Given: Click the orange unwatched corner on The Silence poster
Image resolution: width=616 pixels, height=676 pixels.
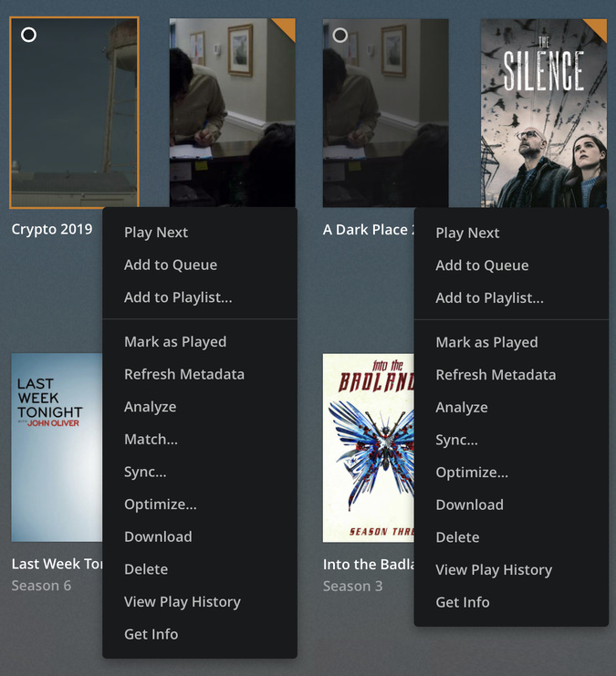Looking at the screenshot, I should click(x=599, y=26).
